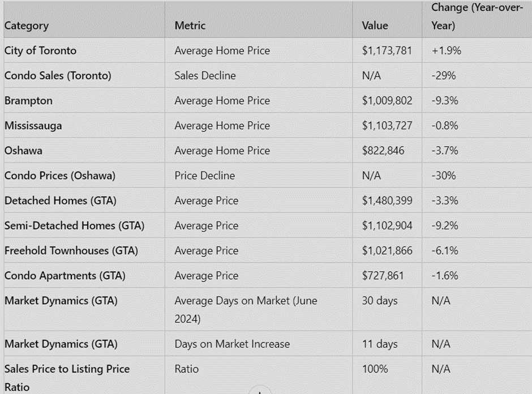Click the Value column header
The image size is (532, 394).
pyautogui.click(x=375, y=25)
